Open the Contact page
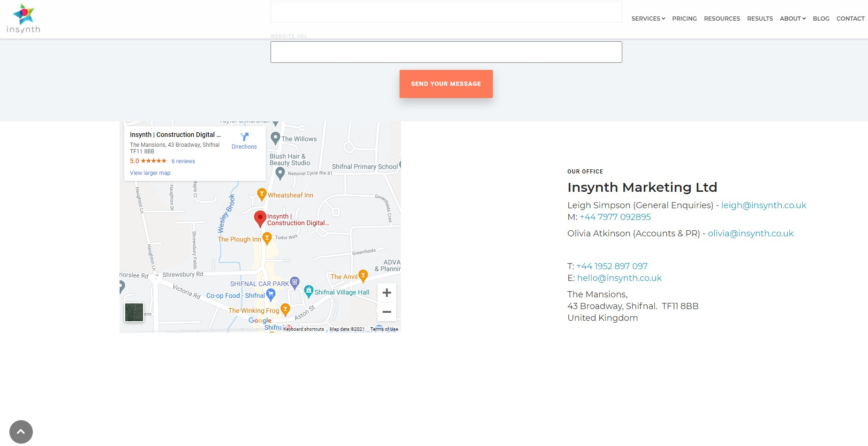 click(x=850, y=19)
